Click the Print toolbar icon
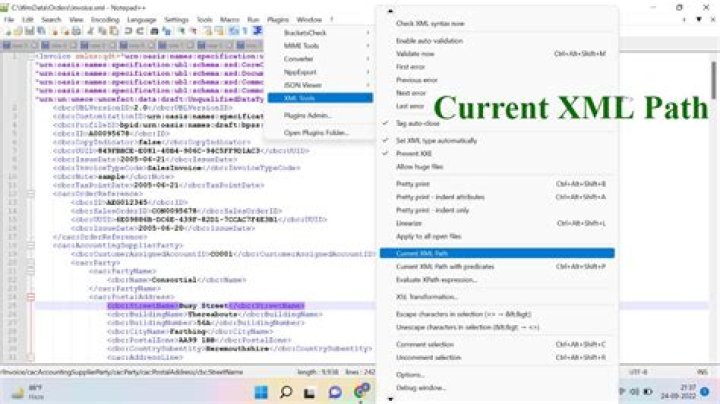720x404 pixels. (x=76, y=31)
